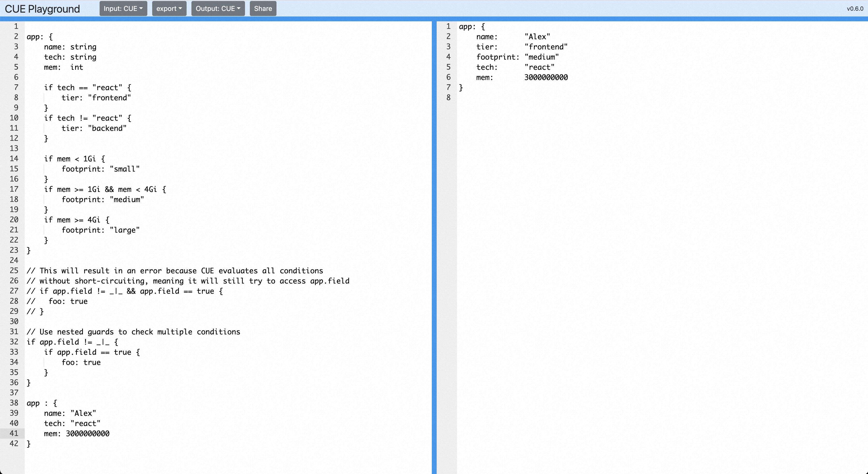This screenshot has width=868, height=474.
Task: Place cursor on mem: 3000000000 input line
Action: (x=77, y=434)
